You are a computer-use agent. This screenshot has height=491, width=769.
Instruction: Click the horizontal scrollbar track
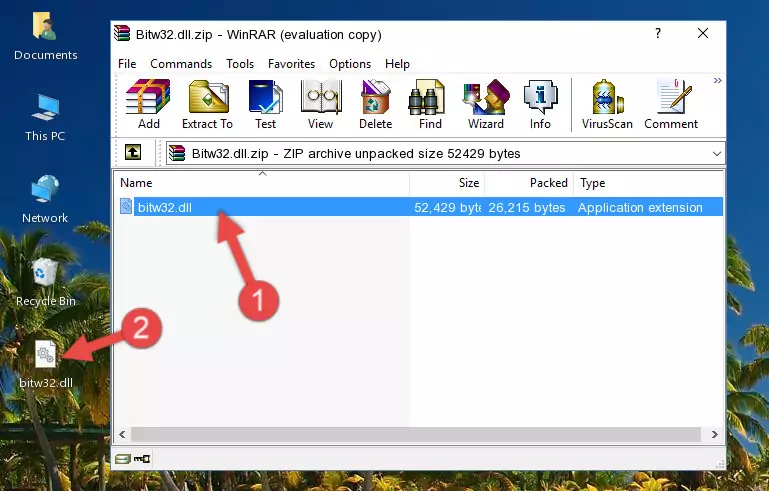(x=416, y=434)
